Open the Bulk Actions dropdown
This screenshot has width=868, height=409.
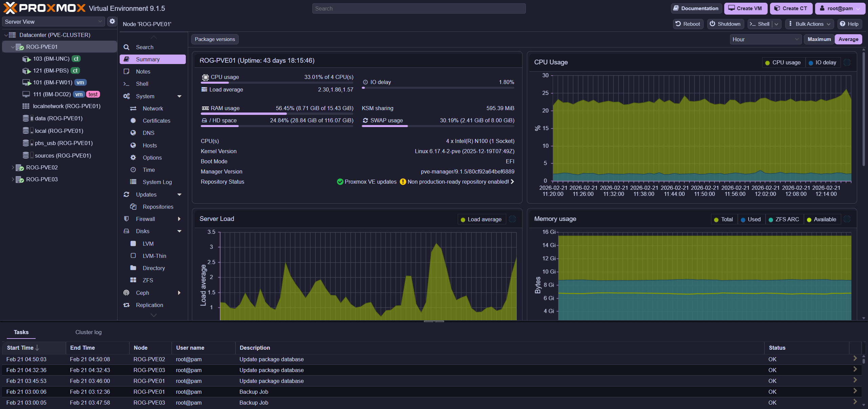click(x=809, y=24)
